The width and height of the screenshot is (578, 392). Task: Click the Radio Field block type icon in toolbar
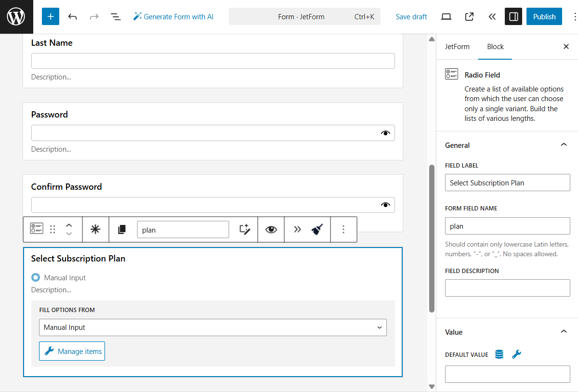37,229
